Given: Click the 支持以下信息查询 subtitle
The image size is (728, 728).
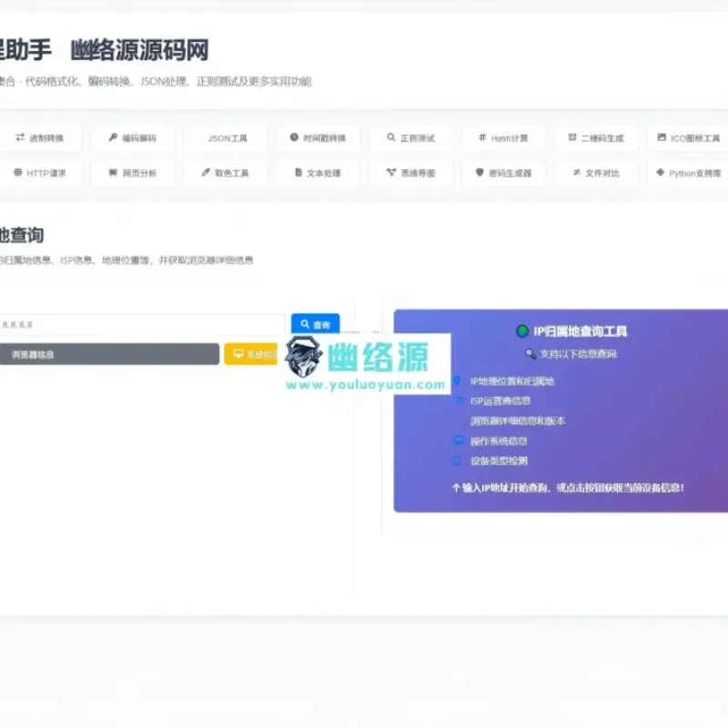Looking at the screenshot, I should coord(579,354).
